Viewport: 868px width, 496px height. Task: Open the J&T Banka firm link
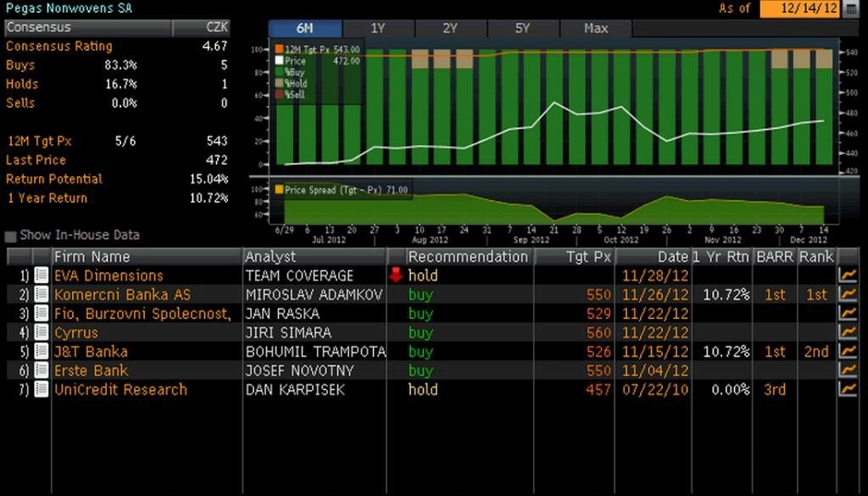click(x=92, y=352)
